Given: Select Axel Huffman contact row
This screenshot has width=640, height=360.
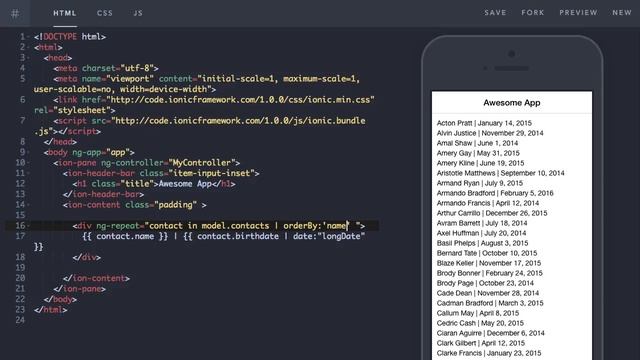Looking at the screenshot, I should (481, 233).
